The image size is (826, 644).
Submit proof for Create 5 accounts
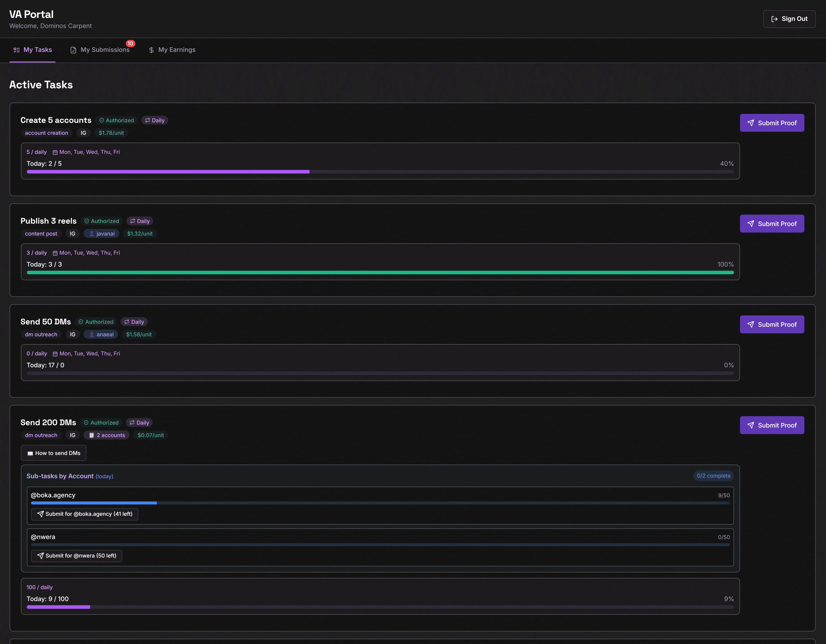click(772, 123)
